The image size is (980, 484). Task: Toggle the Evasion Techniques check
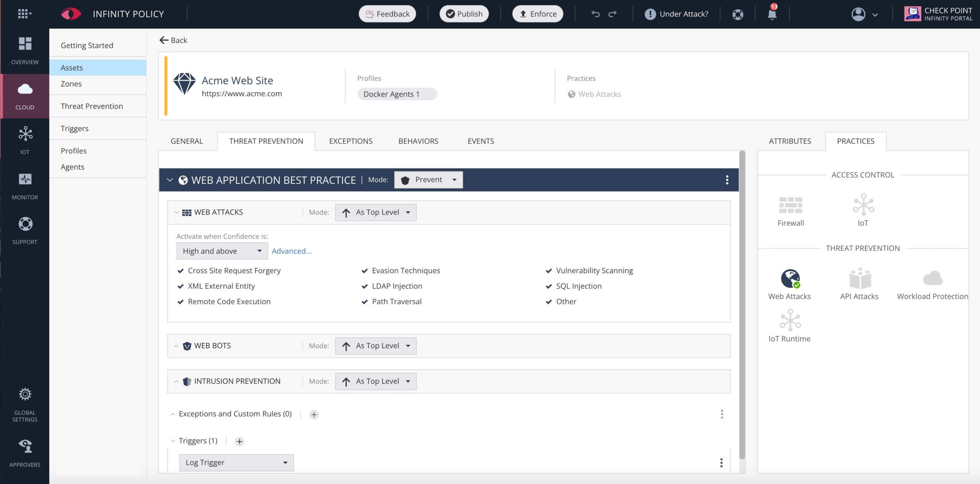point(365,271)
